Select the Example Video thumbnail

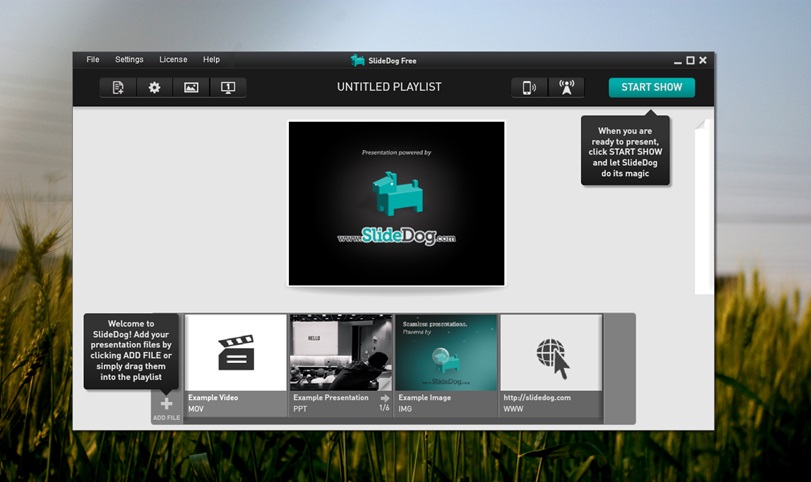tap(236, 353)
